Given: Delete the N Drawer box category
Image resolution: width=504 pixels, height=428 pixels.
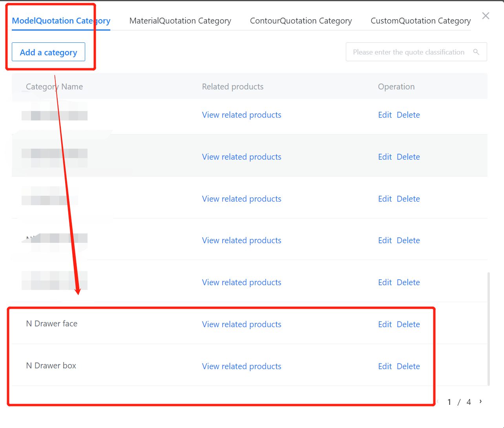Looking at the screenshot, I should click(x=408, y=366).
